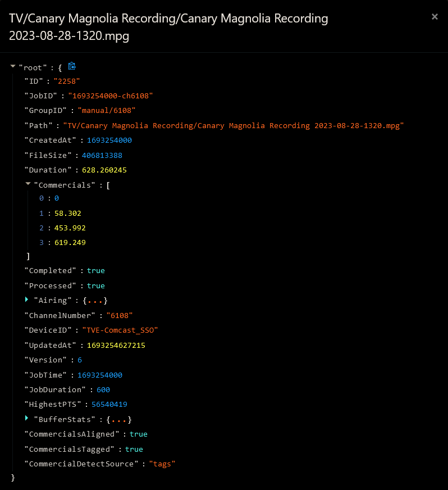This screenshot has height=490, width=448.
Task: Copy root JSON with clipboard icon
Action: (x=72, y=66)
